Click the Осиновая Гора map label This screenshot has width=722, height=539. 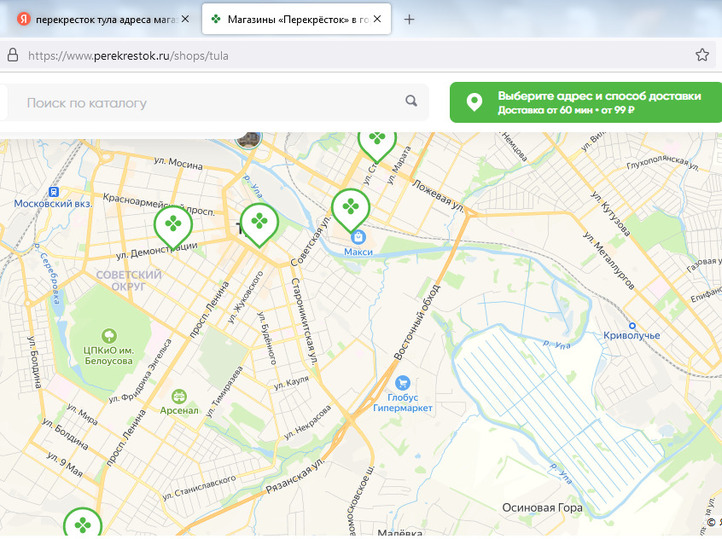tap(542, 508)
